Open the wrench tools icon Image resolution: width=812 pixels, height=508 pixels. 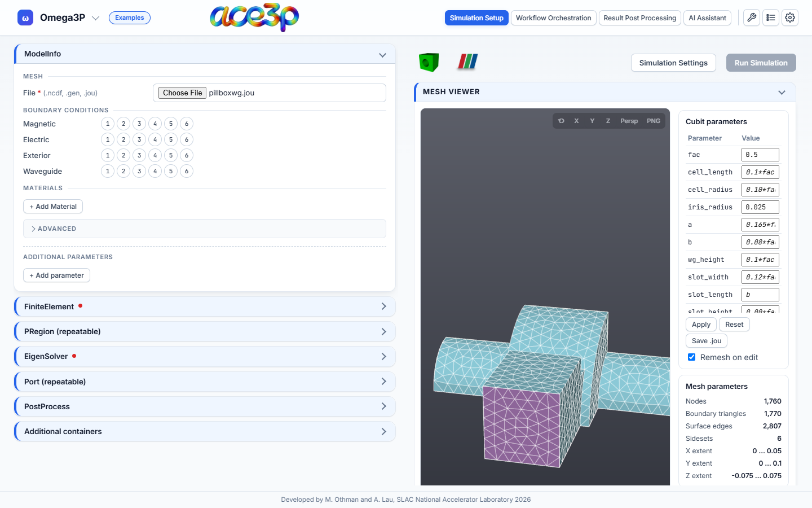click(752, 18)
